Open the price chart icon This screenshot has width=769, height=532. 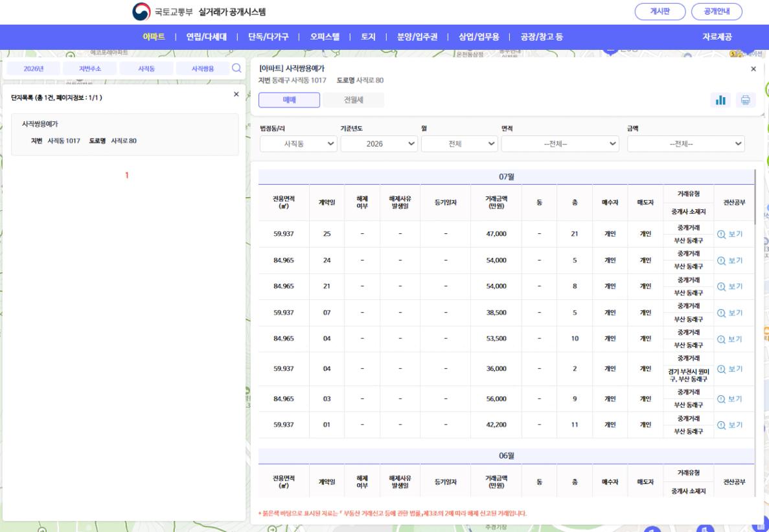point(720,100)
